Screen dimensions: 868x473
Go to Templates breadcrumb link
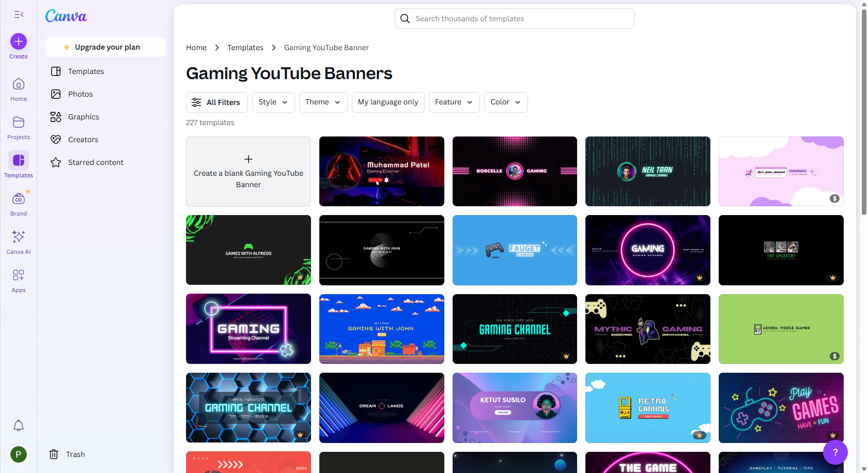click(245, 48)
